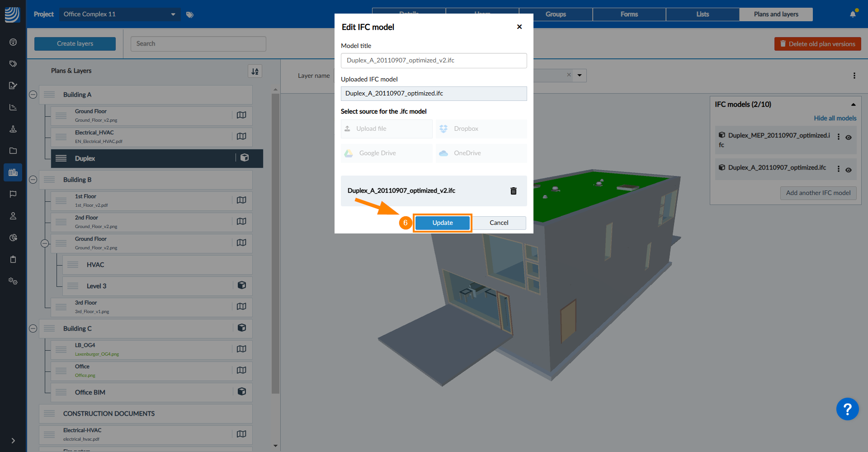Viewport: 868px width, 452px height.
Task: Click the Model title input field
Action: tap(434, 61)
